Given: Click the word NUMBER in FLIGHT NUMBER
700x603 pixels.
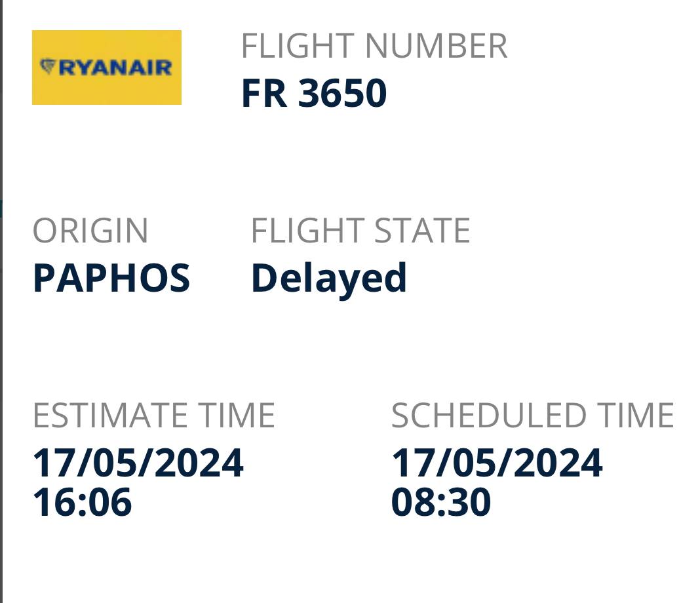Looking at the screenshot, I should (435, 47).
